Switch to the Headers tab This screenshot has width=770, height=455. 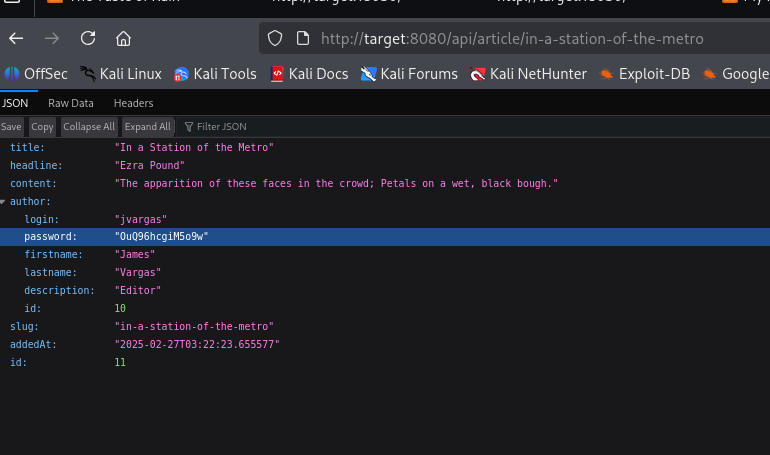[134, 103]
